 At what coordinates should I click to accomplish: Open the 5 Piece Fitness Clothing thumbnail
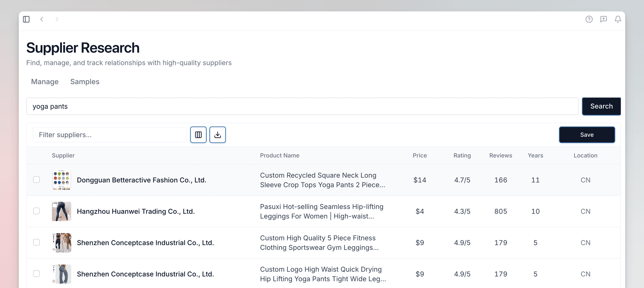pos(62,243)
